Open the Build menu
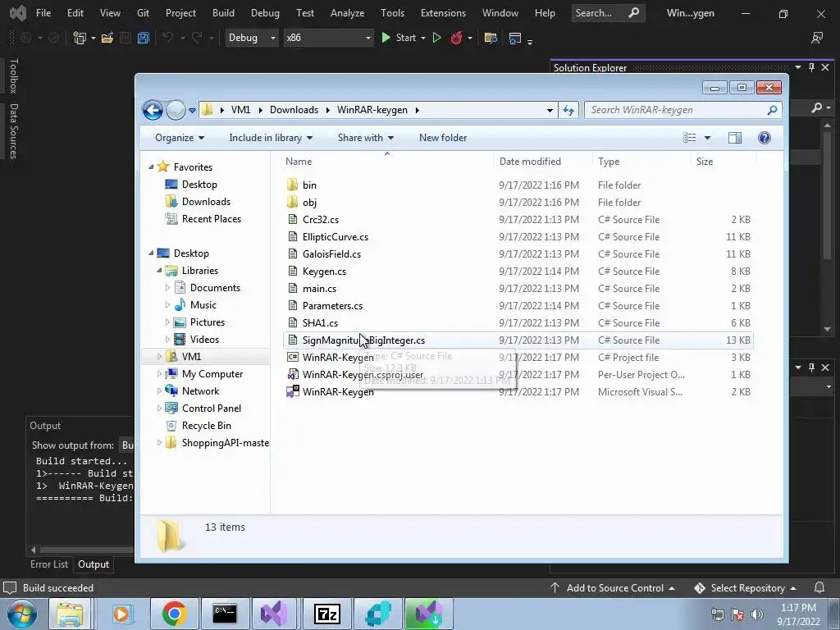The width and height of the screenshot is (840, 630). point(223,13)
